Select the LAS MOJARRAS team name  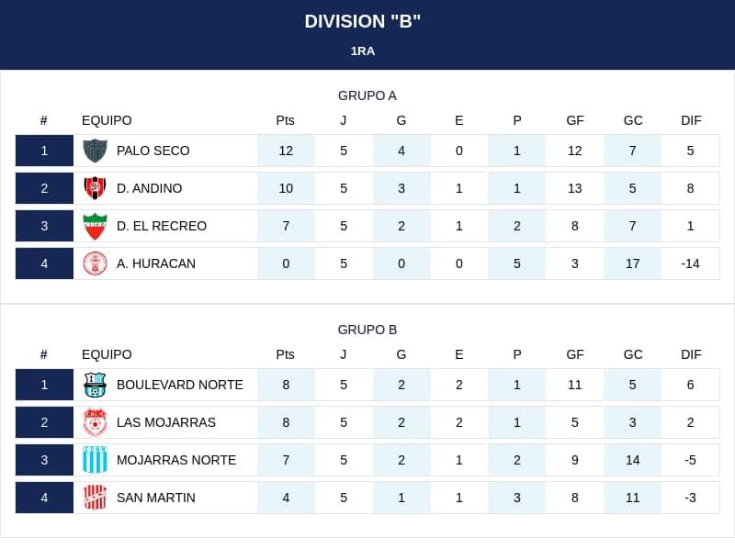click(x=166, y=422)
